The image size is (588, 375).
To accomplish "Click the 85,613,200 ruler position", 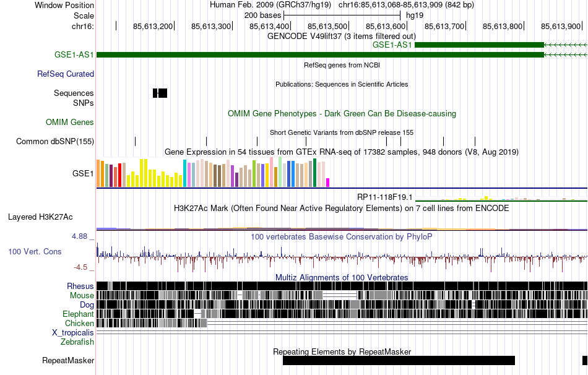I will pyautogui.click(x=153, y=26).
